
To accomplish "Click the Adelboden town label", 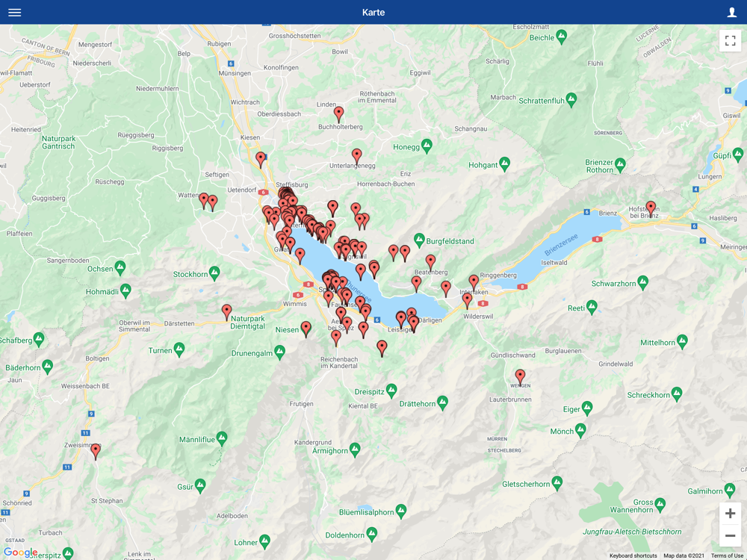I will point(232,516).
